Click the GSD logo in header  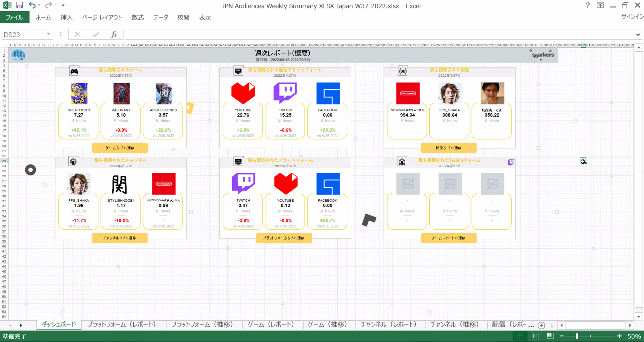18,55
